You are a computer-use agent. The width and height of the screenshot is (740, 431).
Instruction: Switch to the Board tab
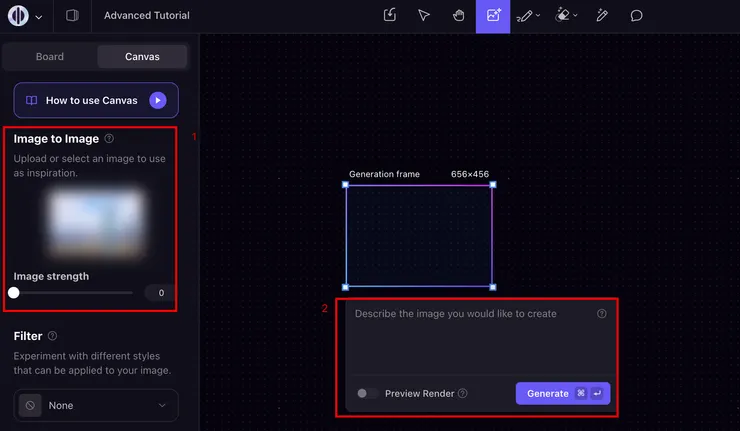(50, 57)
